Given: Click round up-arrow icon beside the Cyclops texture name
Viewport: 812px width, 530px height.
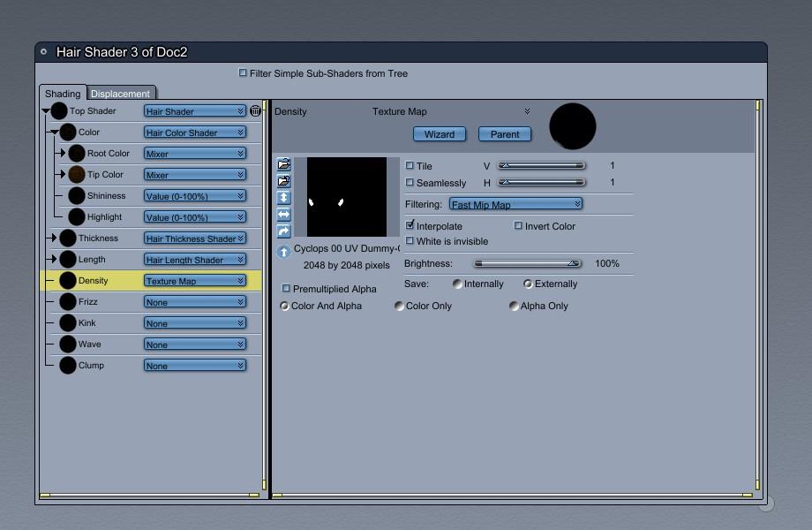Looking at the screenshot, I should point(283,253).
